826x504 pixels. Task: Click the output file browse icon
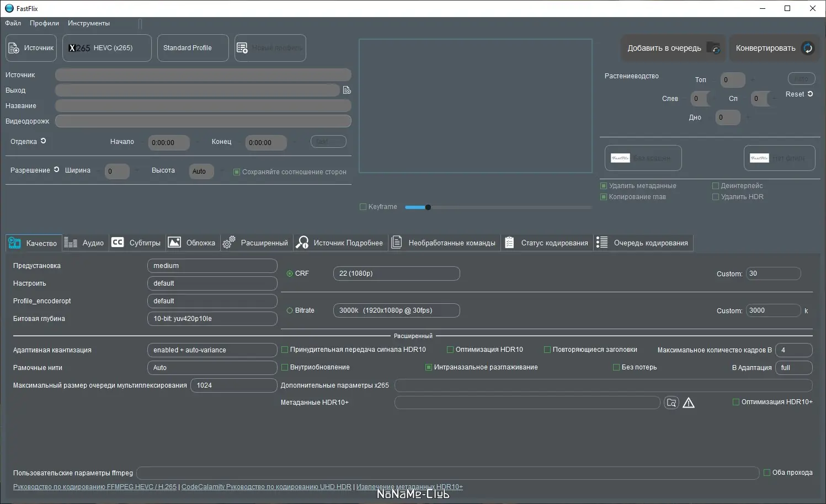(x=347, y=90)
